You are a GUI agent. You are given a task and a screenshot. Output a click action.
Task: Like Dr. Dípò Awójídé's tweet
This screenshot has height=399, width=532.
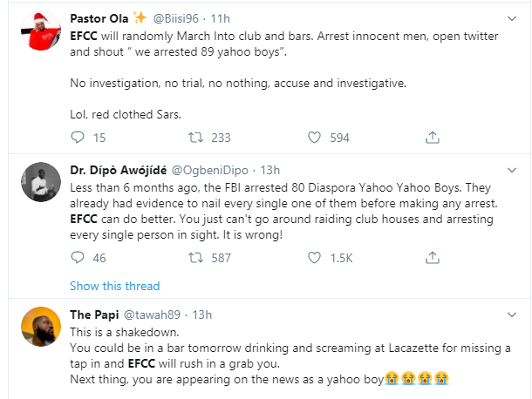[x=317, y=258]
